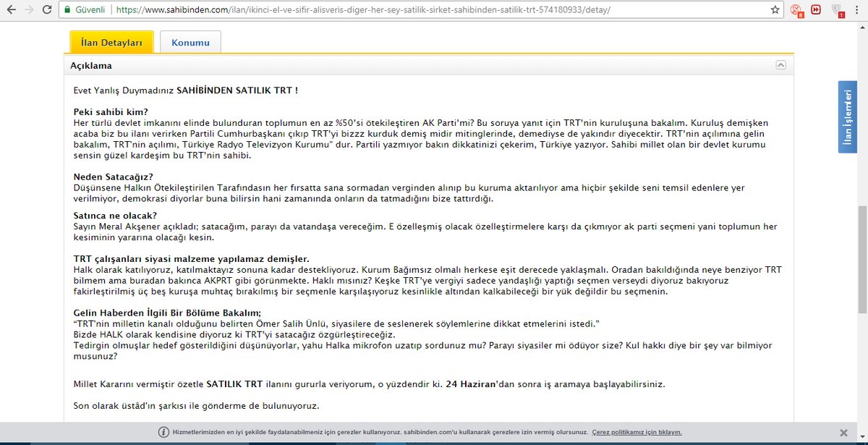Click the bold 'SATILIK TRT' in the closing line
Screen dimensions: 868x445
(236, 383)
